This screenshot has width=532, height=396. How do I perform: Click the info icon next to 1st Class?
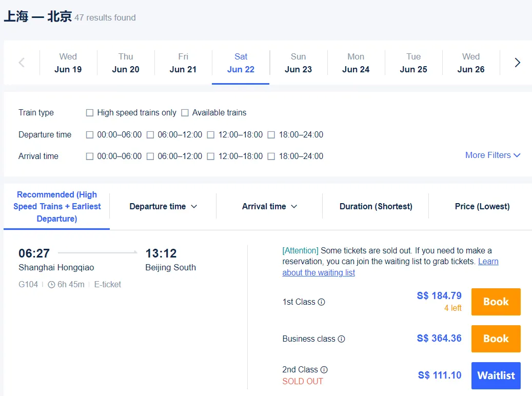[322, 302]
